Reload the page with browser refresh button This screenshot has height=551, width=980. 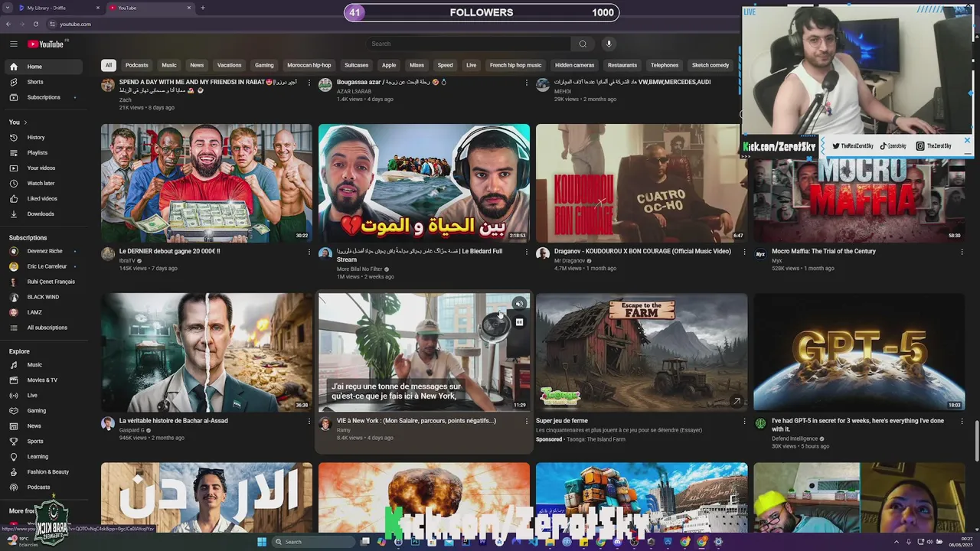point(36,24)
